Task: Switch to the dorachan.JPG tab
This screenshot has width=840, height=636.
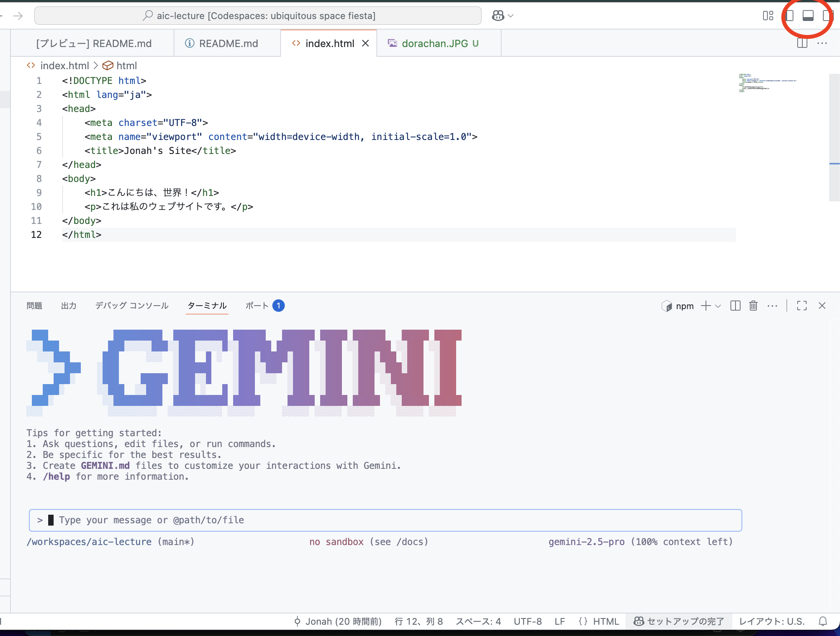Action: click(x=434, y=44)
